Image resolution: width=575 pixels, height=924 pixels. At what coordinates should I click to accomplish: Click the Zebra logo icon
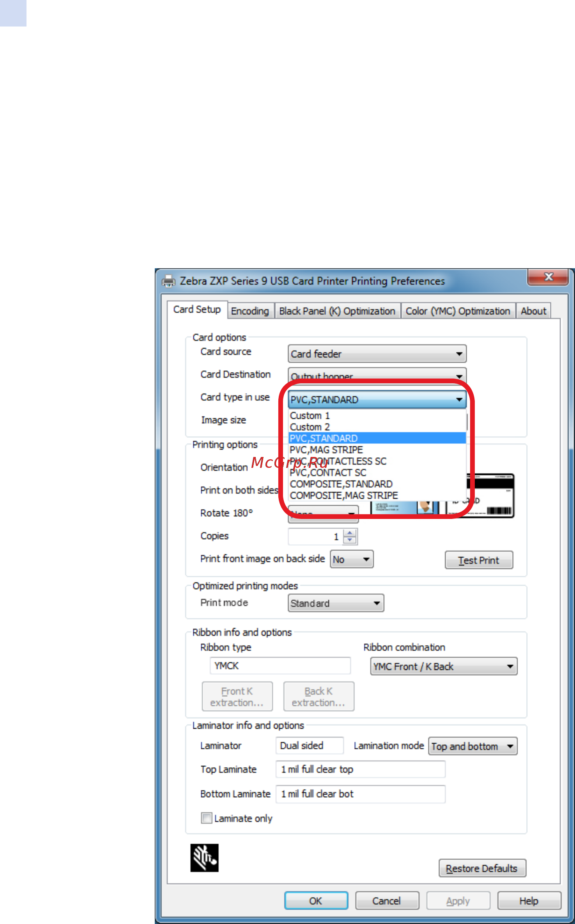click(204, 858)
